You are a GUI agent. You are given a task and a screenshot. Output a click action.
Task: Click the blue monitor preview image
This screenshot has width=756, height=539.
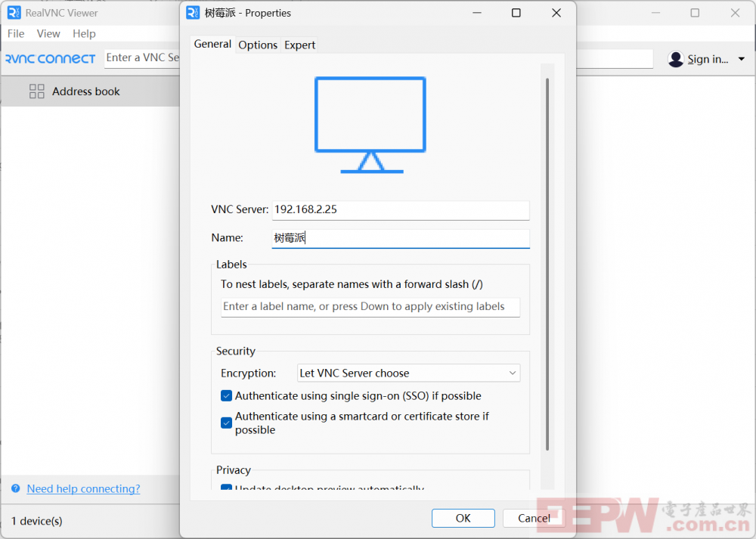(x=370, y=125)
